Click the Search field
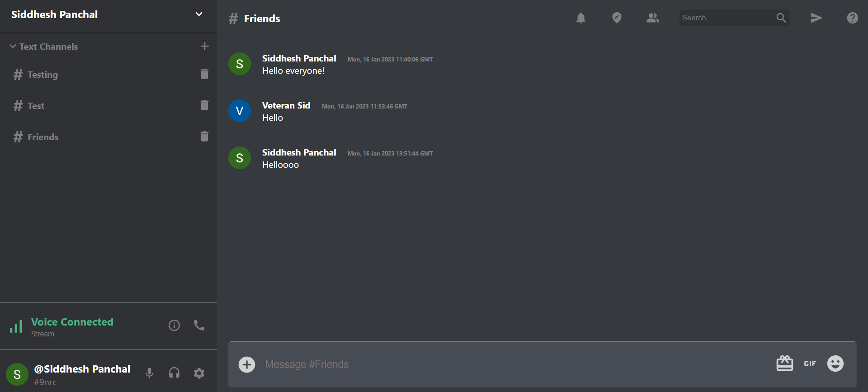 (x=728, y=18)
